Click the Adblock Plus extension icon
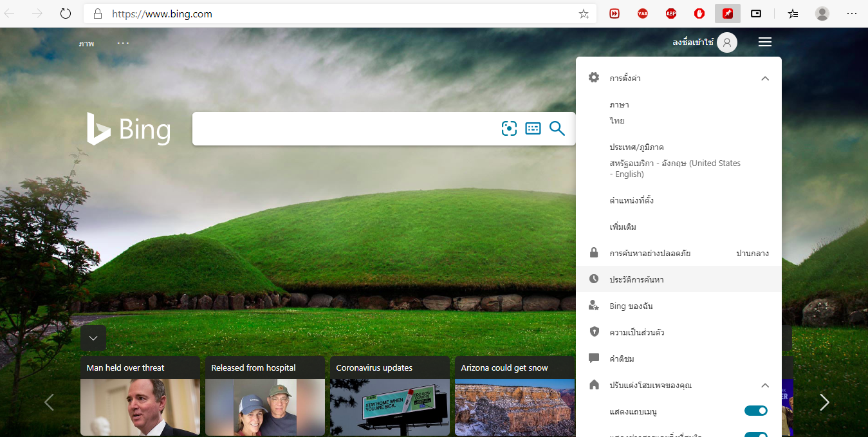This screenshot has height=437, width=868. click(x=670, y=13)
